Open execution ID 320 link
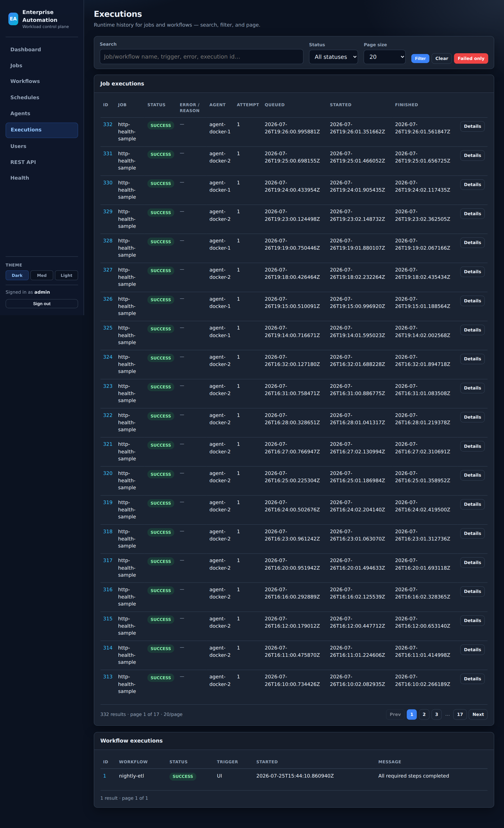The image size is (504, 828). point(108,473)
